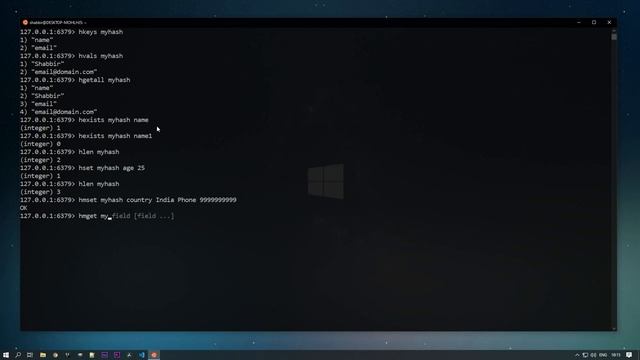Open the Action Center notifications icon
This screenshot has height=360, width=640.
(629, 355)
